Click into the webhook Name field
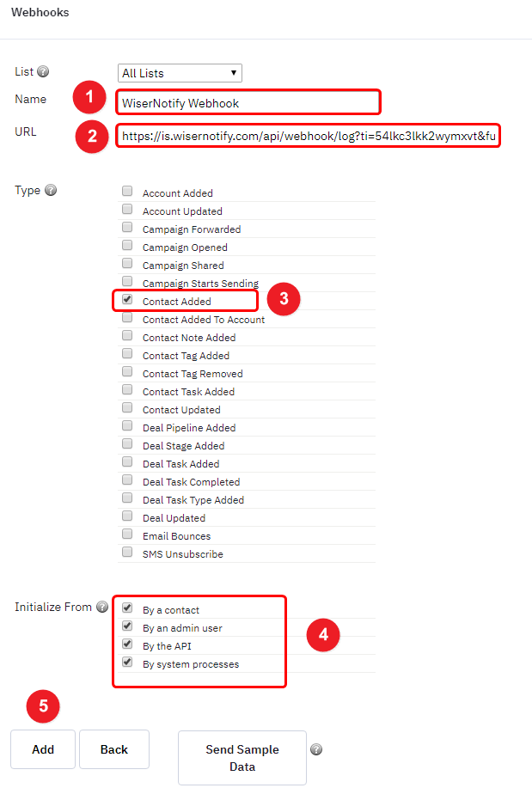 [248, 102]
